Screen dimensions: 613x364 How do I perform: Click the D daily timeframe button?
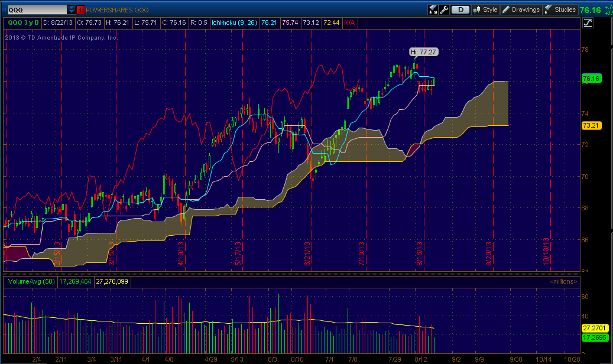pyautogui.click(x=460, y=10)
